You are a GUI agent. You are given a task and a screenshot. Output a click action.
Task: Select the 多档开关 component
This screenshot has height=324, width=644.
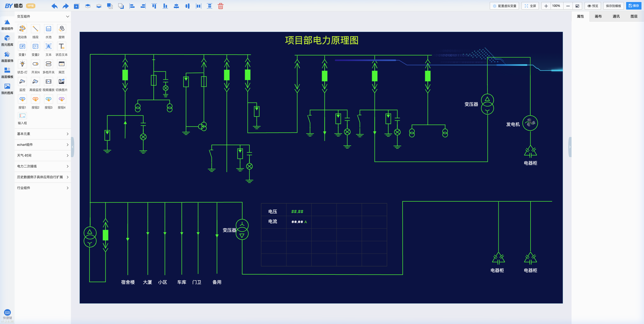pos(49,67)
